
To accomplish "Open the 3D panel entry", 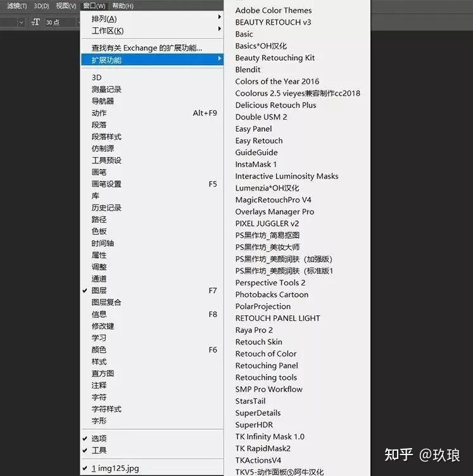I will point(152,77).
